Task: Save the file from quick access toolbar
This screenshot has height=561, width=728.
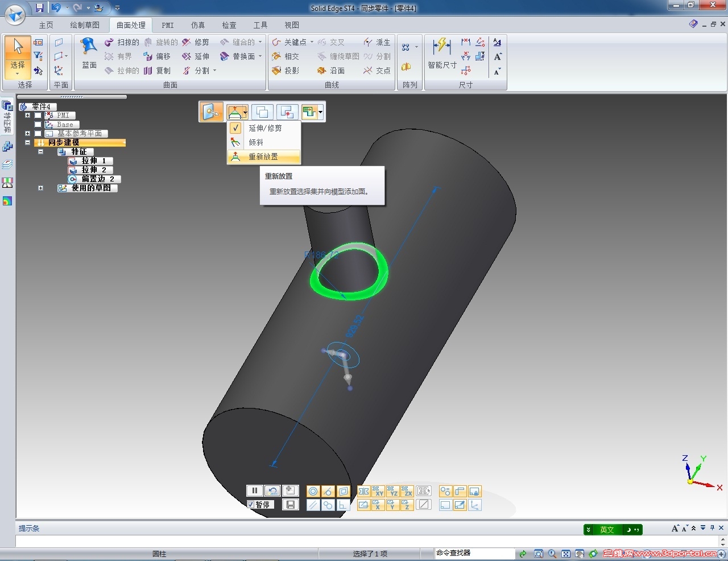Action: [x=39, y=8]
